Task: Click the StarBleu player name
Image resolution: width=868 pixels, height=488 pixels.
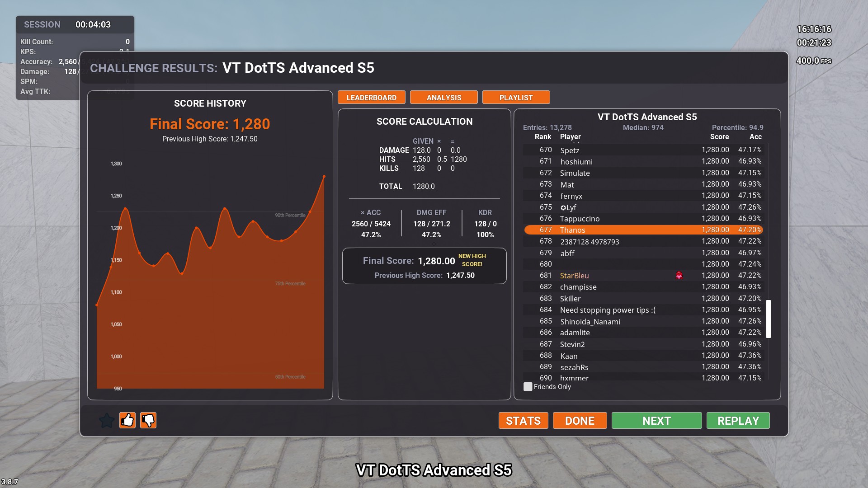Action: [x=574, y=276]
